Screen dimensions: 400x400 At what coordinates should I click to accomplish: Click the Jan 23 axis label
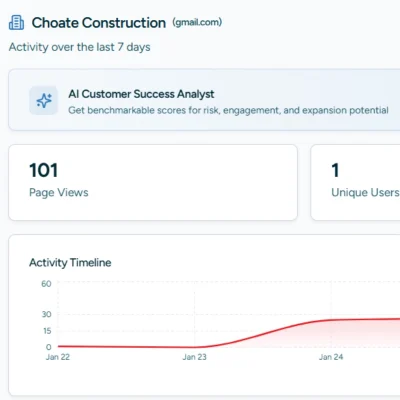[x=194, y=357]
